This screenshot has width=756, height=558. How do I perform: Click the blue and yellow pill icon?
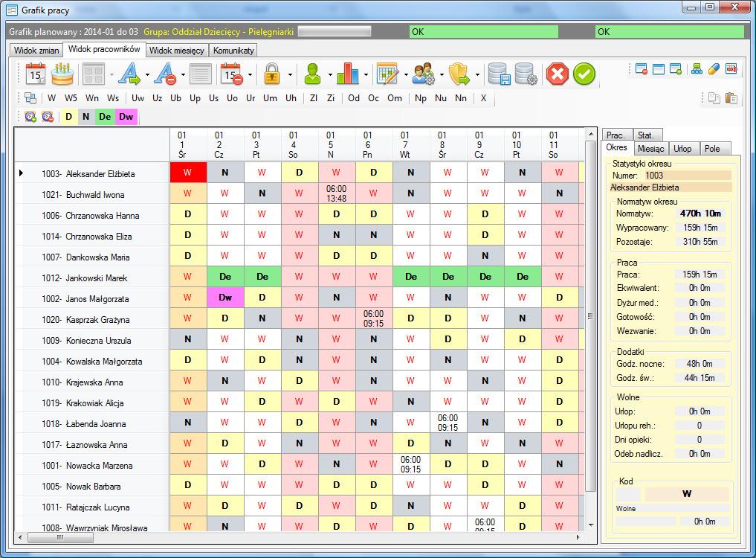point(714,69)
